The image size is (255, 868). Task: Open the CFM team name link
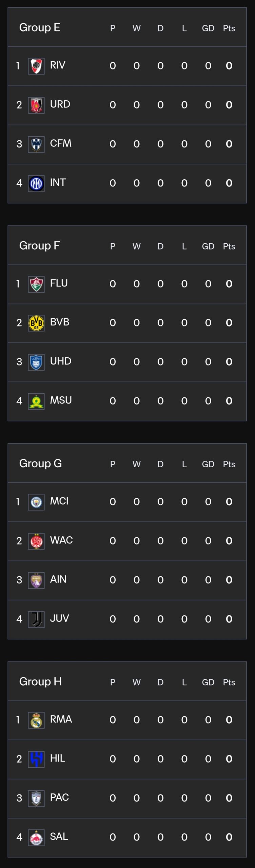61,143
